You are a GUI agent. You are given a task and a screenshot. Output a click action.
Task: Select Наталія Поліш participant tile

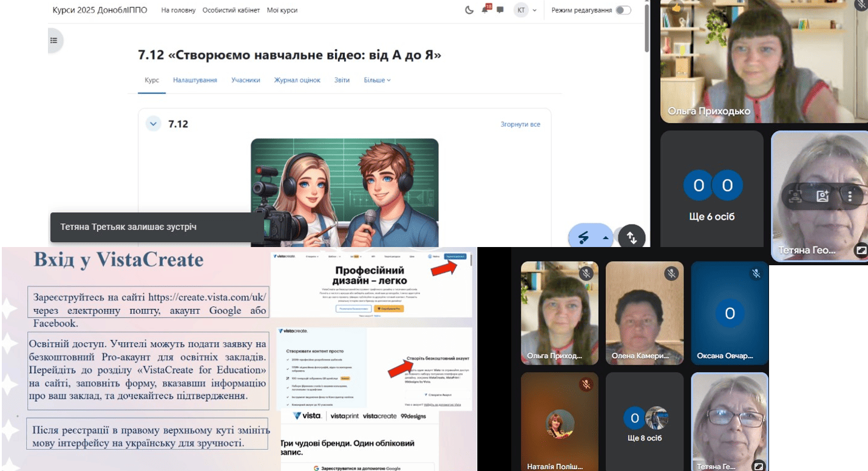point(560,422)
